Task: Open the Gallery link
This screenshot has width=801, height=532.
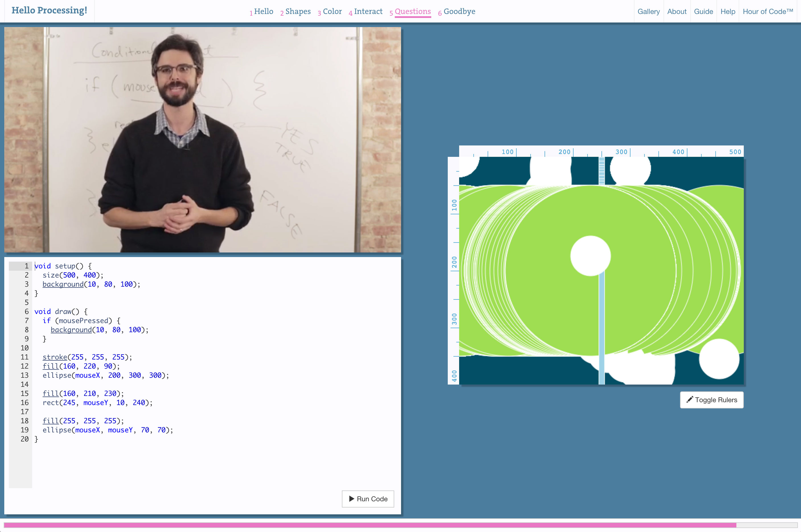Action: point(648,12)
